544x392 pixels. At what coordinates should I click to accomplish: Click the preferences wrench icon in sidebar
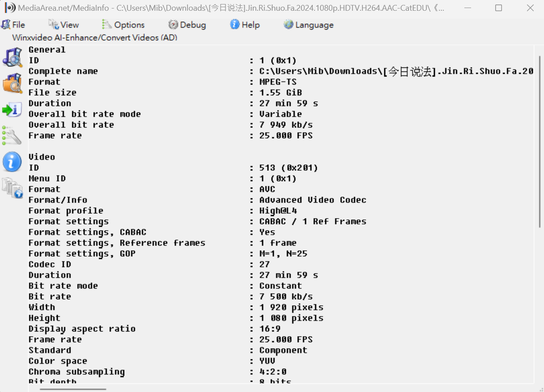click(12, 136)
